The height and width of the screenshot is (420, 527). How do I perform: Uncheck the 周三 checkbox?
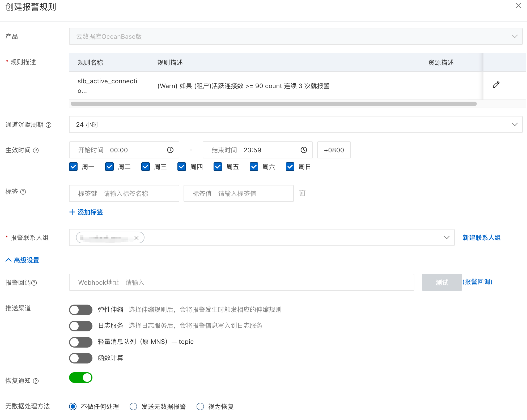tap(146, 167)
